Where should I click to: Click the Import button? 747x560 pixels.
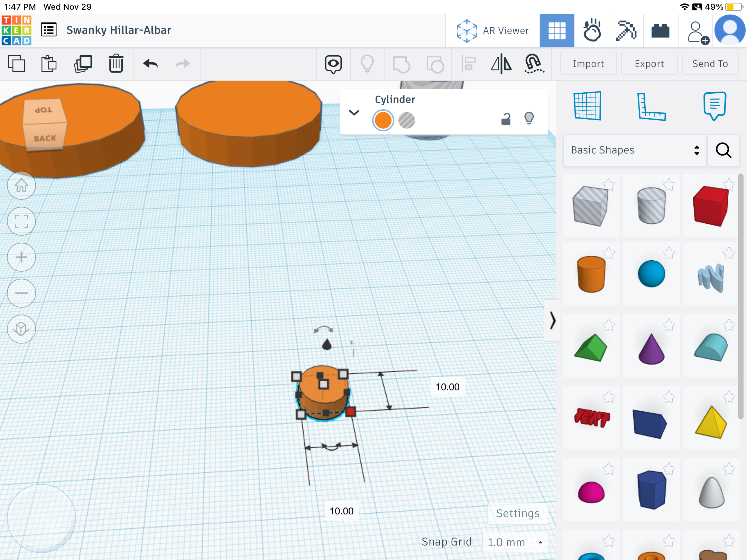coord(588,64)
